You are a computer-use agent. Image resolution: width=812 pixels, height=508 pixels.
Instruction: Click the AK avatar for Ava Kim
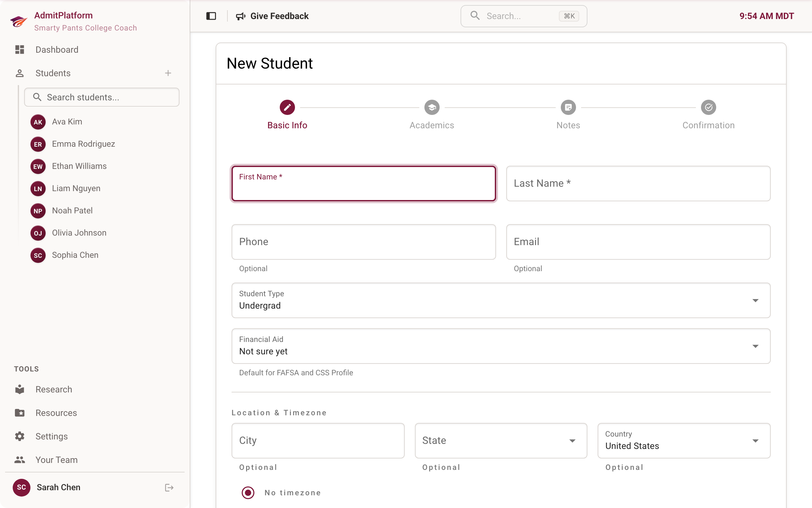38,122
